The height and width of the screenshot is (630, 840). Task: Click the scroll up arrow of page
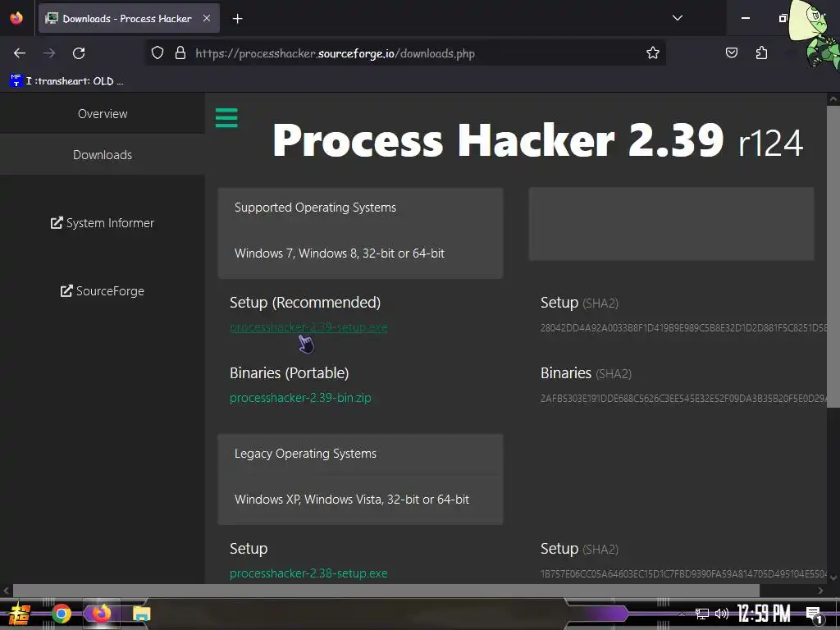[x=833, y=99]
